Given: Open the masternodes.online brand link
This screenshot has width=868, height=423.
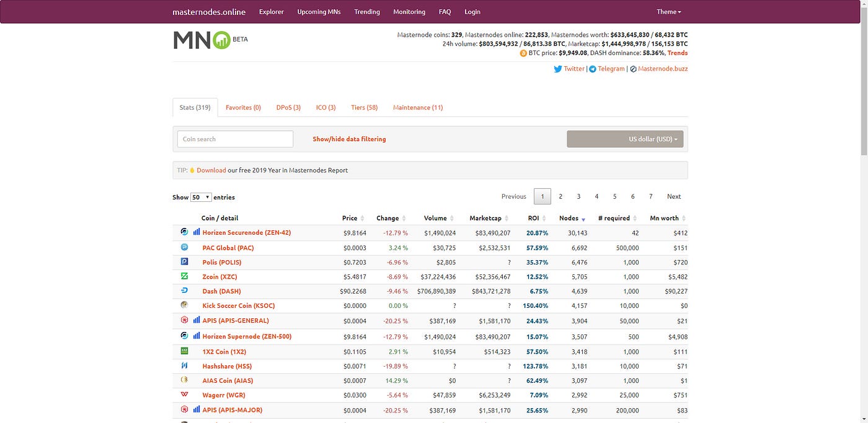Looking at the screenshot, I should tap(209, 12).
